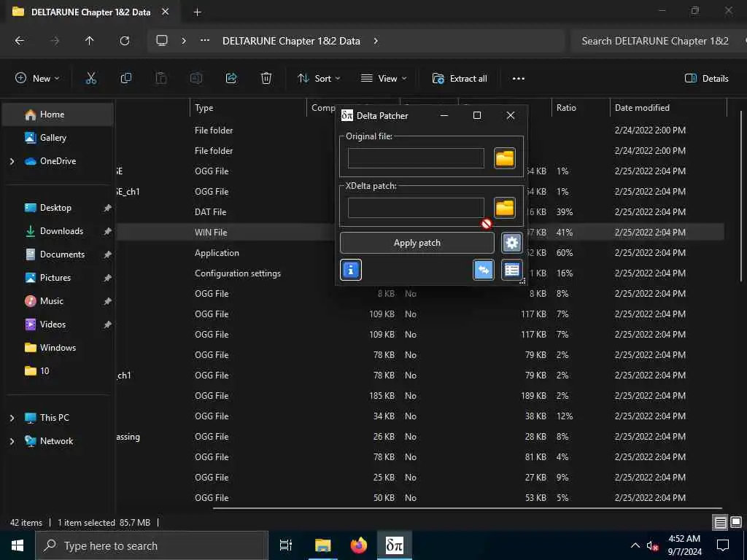This screenshot has height=560, width=747.
Task: Open Windows Start menu
Action: (18, 545)
